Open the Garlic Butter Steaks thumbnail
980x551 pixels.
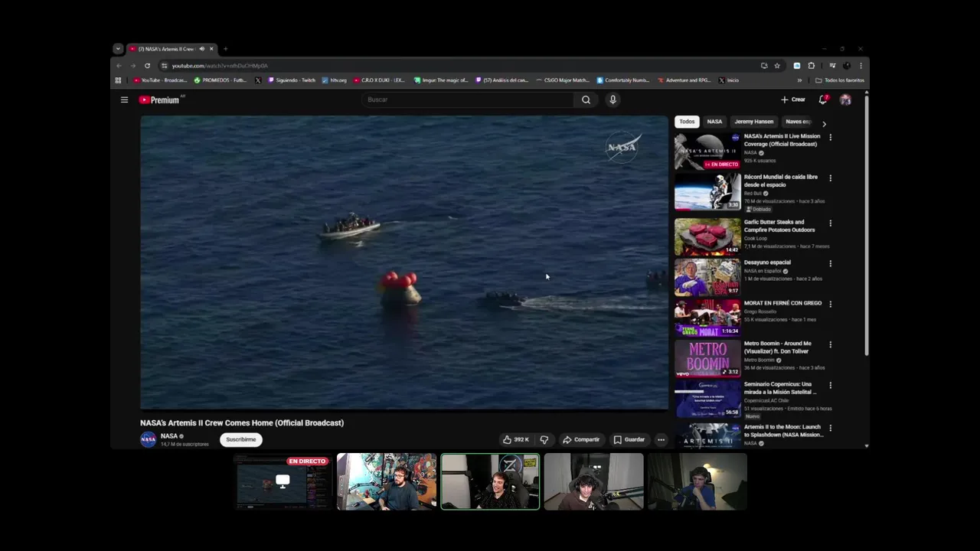click(x=707, y=236)
